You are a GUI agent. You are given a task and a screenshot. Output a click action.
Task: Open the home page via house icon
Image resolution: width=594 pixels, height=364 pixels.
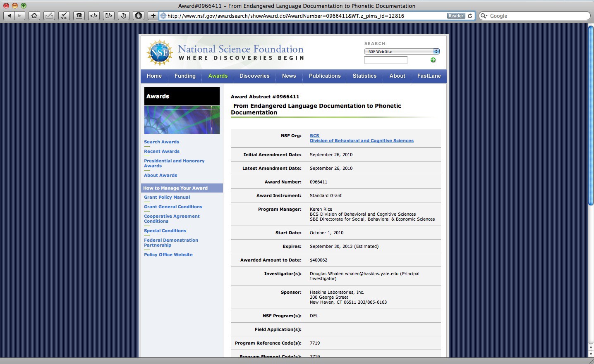34,16
